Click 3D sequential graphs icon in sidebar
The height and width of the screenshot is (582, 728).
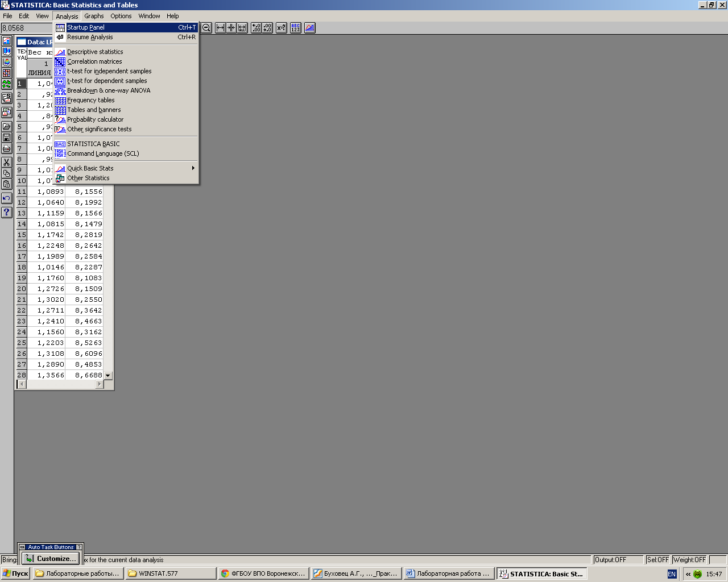pos(7,52)
